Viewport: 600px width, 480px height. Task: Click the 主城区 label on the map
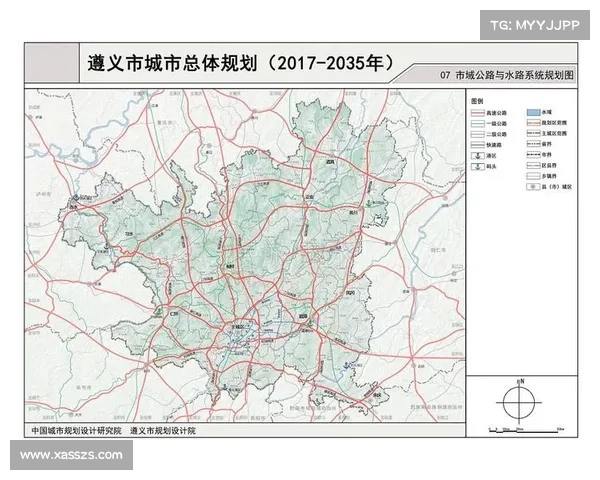pos(238,327)
